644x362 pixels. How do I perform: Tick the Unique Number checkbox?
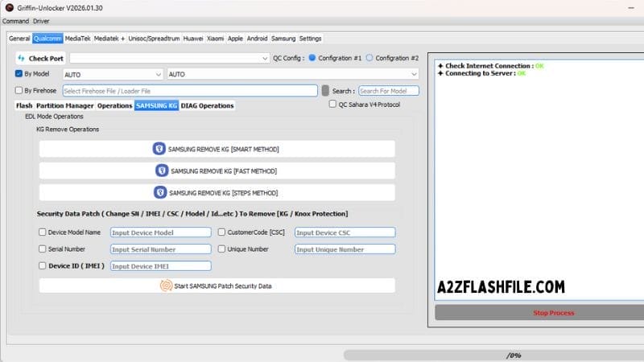point(222,249)
